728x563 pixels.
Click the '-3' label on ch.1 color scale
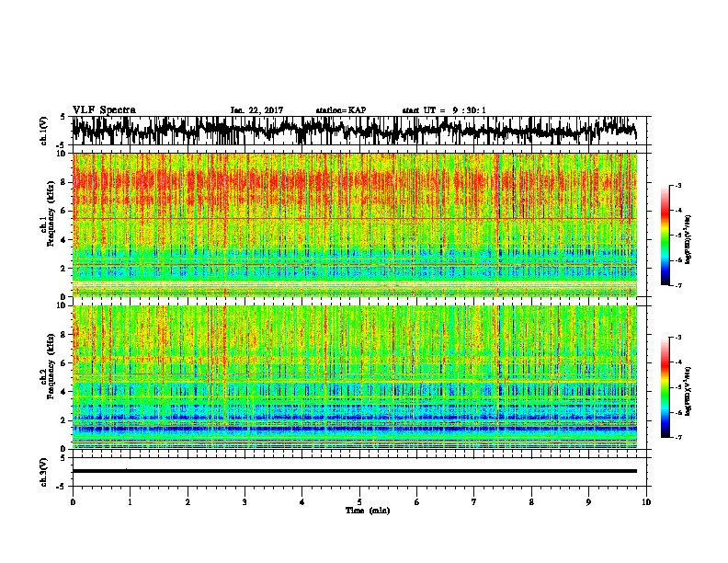[678, 185]
